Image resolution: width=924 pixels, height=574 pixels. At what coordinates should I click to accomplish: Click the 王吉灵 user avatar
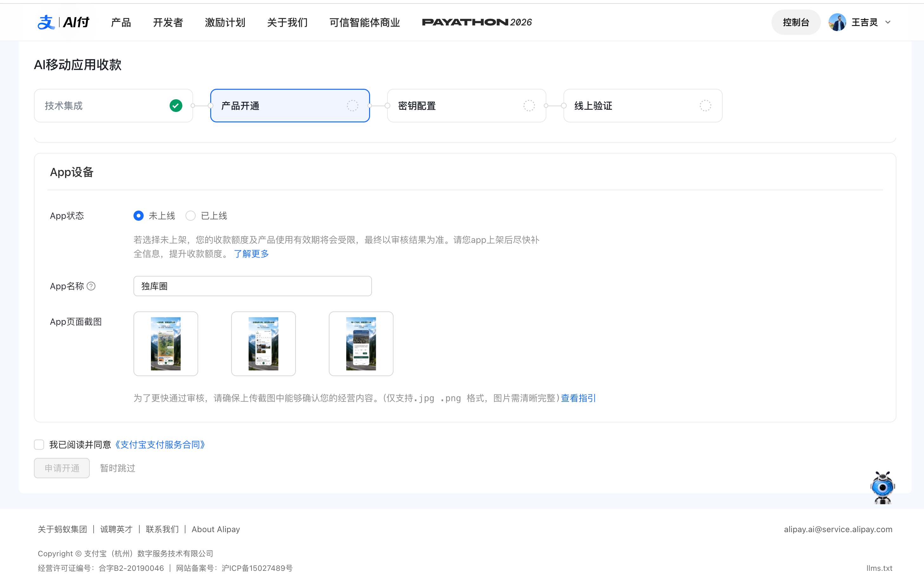[837, 23]
